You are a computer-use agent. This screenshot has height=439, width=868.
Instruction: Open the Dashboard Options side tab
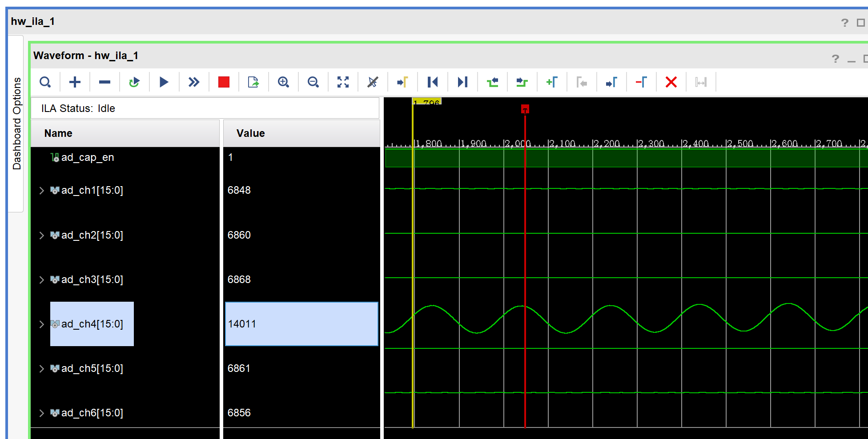pyautogui.click(x=17, y=124)
